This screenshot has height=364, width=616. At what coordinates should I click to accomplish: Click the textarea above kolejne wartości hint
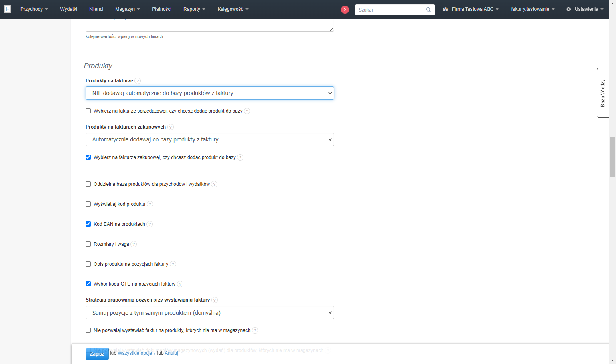click(x=210, y=25)
